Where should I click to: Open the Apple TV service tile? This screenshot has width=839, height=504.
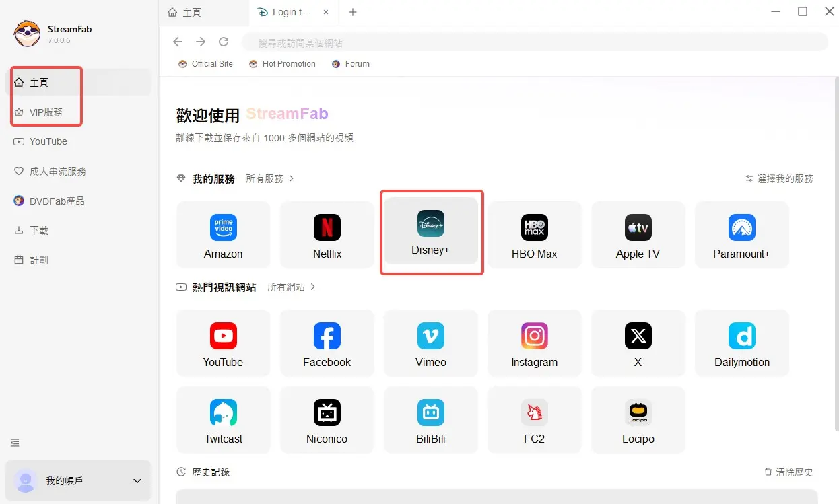tap(638, 235)
